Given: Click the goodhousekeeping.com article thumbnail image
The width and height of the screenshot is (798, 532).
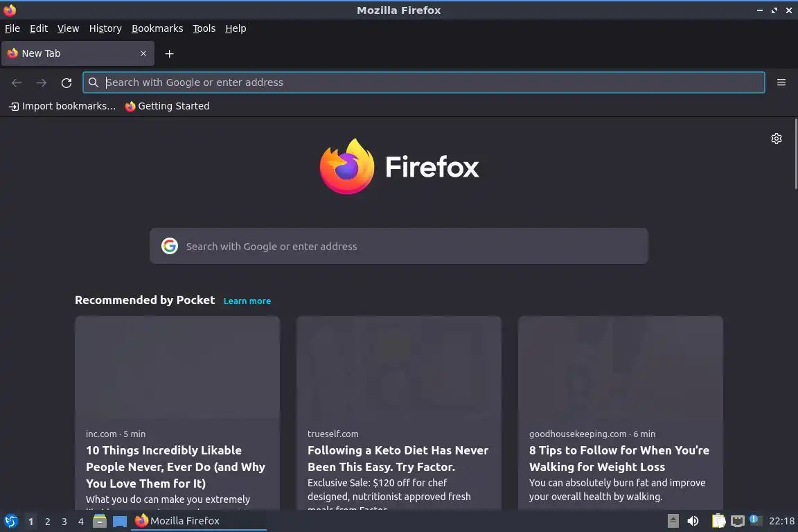Looking at the screenshot, I should 621,367.
